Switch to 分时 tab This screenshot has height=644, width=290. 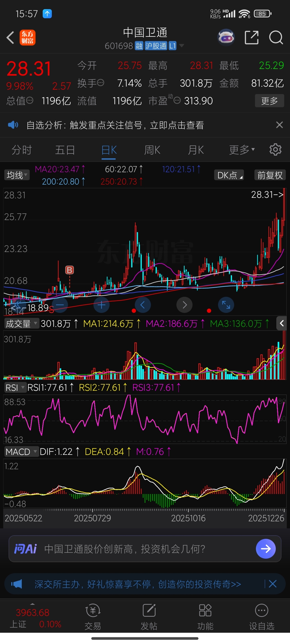coord(22,150)
